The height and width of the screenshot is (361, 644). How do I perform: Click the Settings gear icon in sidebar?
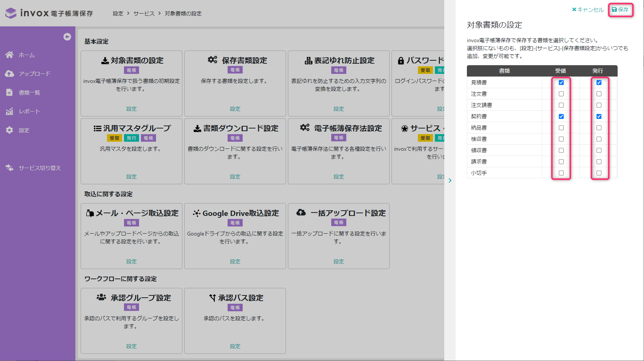9,130
